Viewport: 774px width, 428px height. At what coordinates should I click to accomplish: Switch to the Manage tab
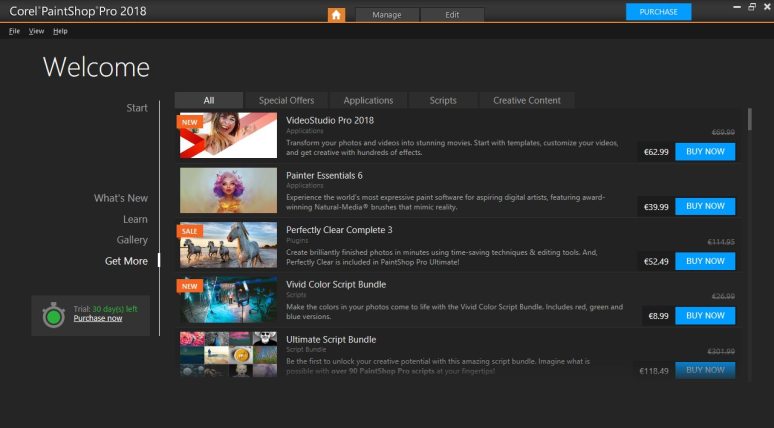[387, 15]
